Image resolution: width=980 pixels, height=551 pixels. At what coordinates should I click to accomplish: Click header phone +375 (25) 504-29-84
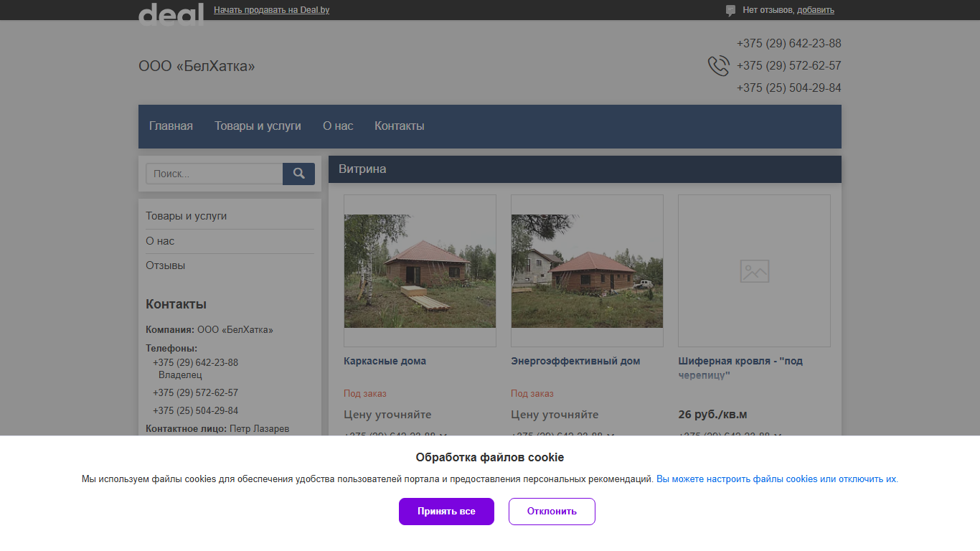click(789, 88)
